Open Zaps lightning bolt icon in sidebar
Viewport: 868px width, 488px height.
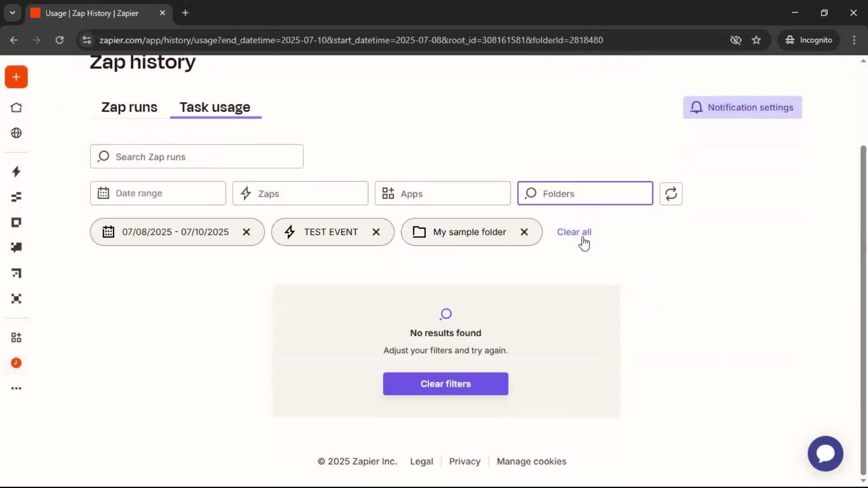[16, 172]
